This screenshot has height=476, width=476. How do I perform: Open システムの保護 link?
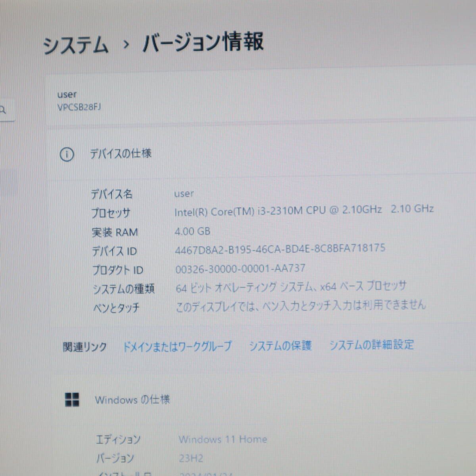point(280,345)
